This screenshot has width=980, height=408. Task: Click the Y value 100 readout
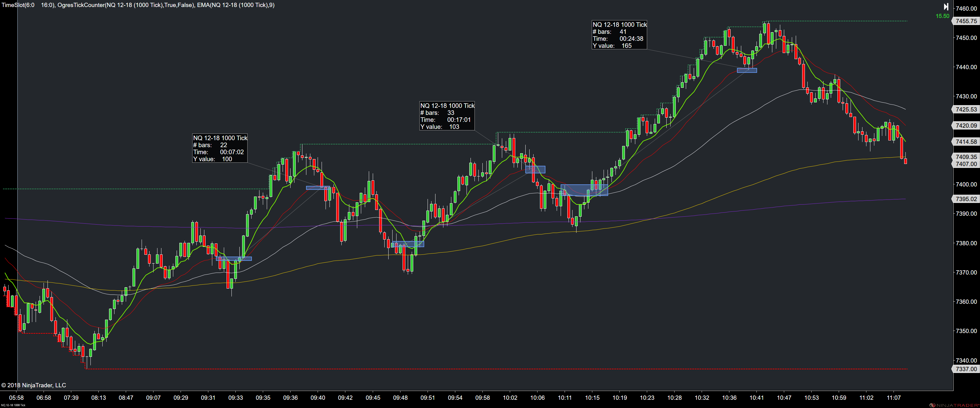[x=212, y=159]
